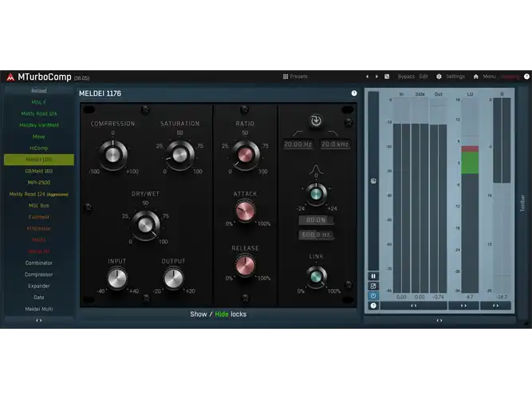Click the DRY/WET knob
The height and width of the screenshot is (399, 532).
[145, 225]
